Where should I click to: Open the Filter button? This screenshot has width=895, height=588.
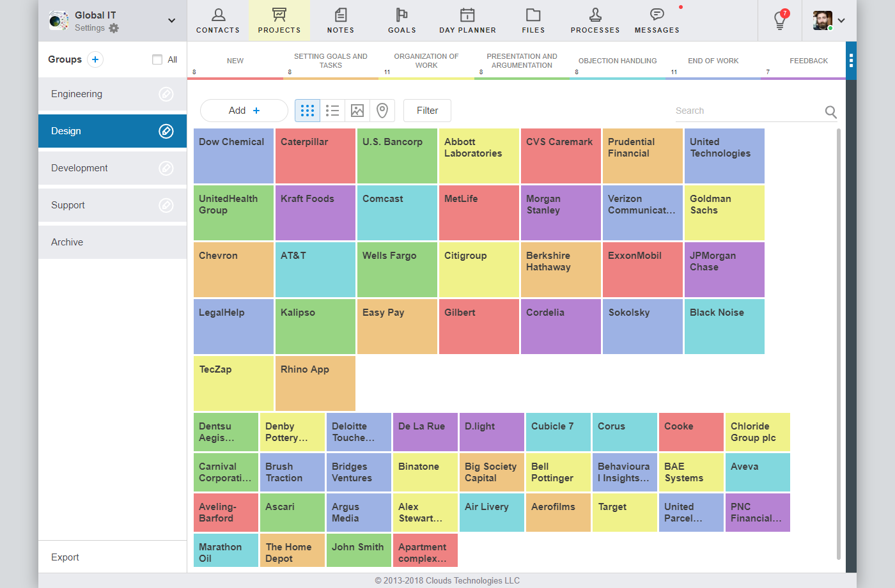click(427, 111)
